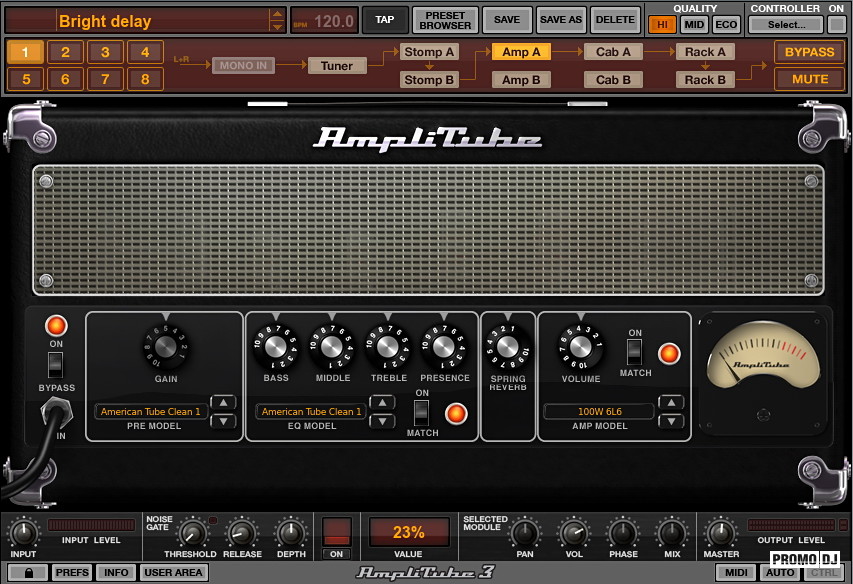Click the GAIN knob
The image size is (853, 584).
[x=165, y=347]
